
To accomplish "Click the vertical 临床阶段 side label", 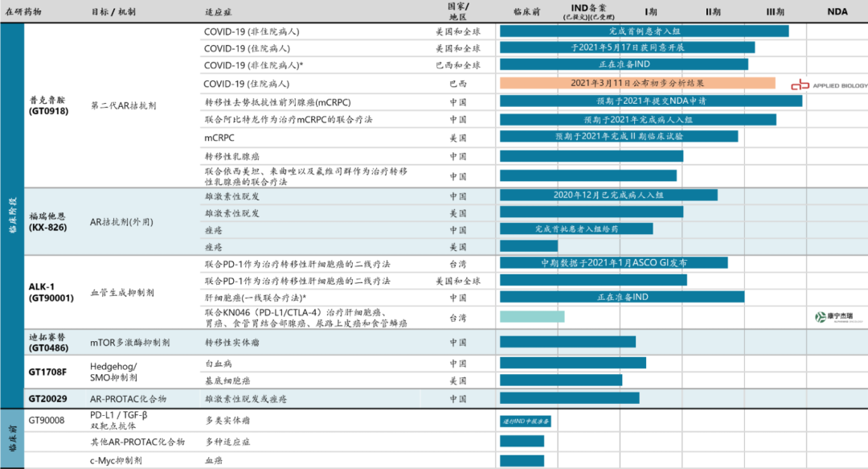I will pyautogui.click(x=12, y=215).
